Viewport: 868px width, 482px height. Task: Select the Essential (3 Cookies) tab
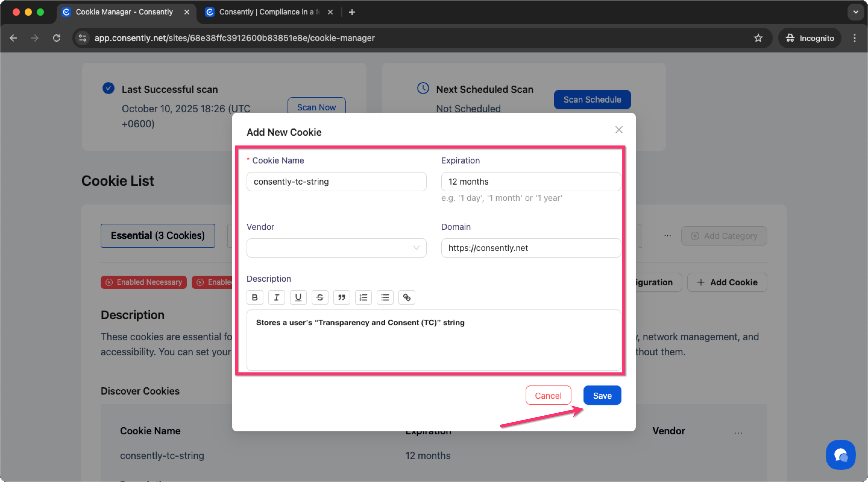[158, 236]
